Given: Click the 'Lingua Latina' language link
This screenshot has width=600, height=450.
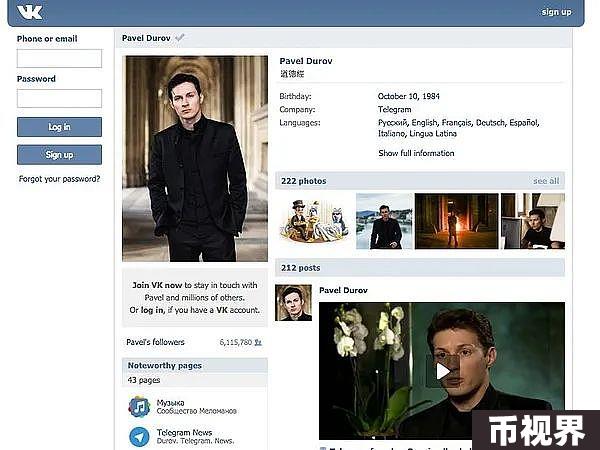Looking at the screenshot, I should pos(433,134).
